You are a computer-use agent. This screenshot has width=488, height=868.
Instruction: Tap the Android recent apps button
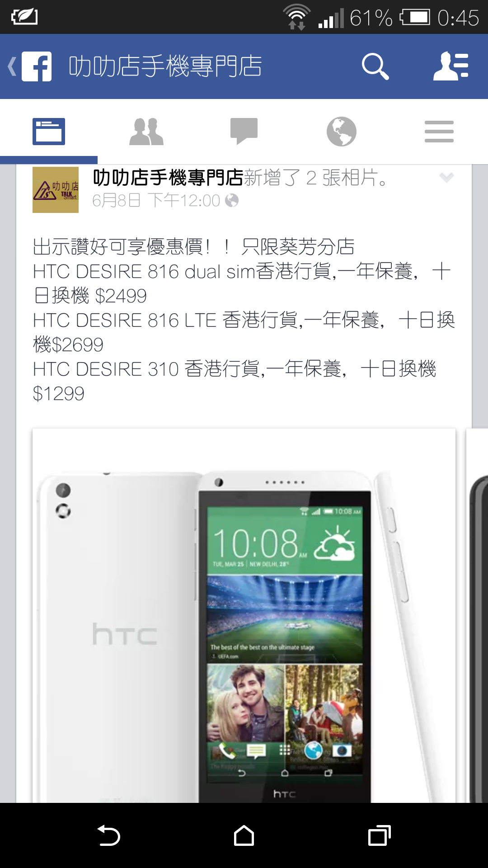click(x=380, y=835)
